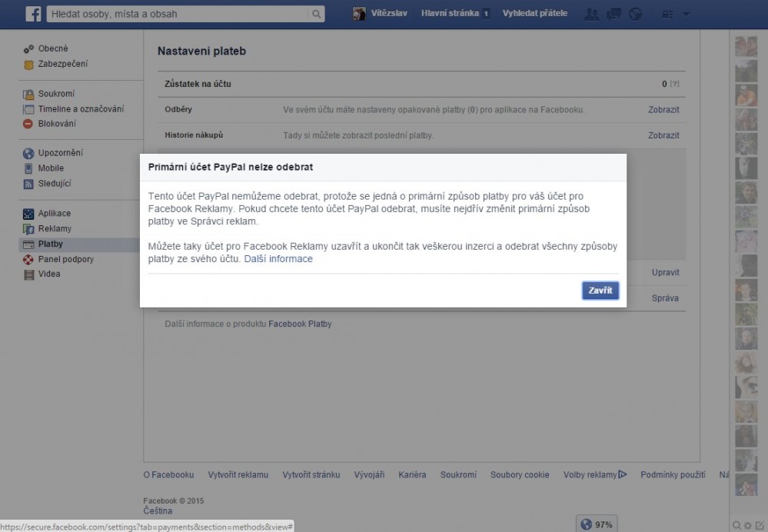Open Zabezpečení settings in sidebar
Viewport: 768px width, 532px height.
tap(62, 64)
